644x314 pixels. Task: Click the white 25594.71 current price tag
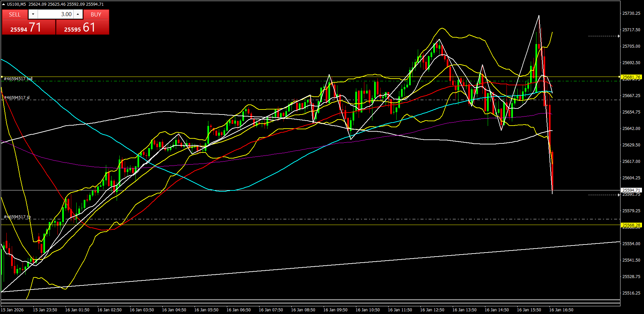tap(631, 190)
